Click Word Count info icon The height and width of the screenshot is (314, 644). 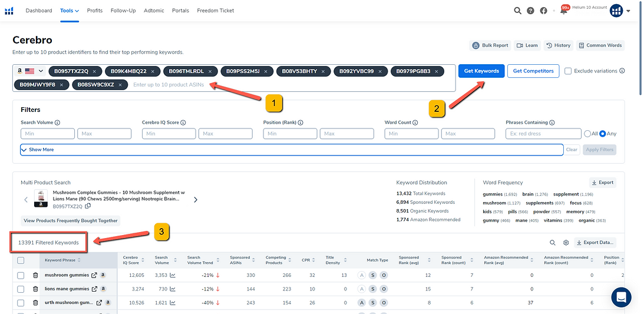[x=415, y=123]
